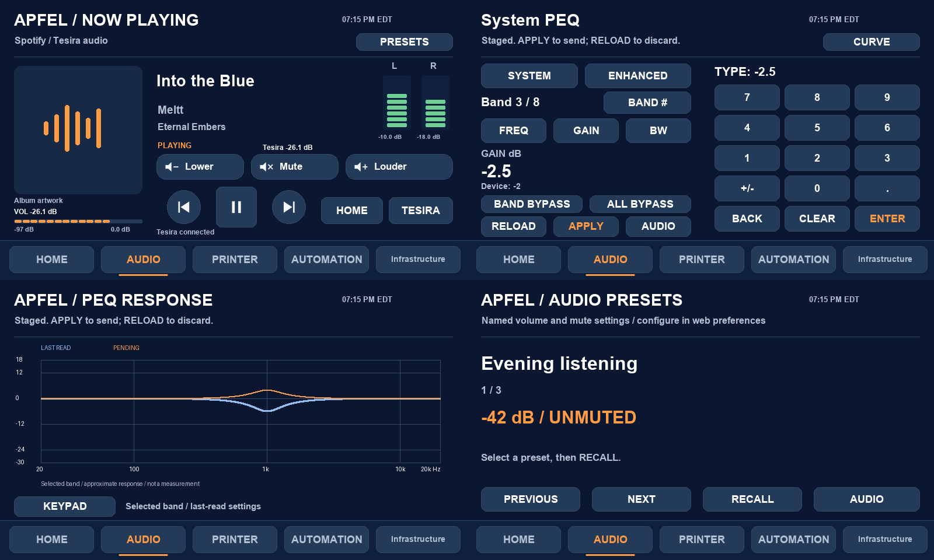Image resolution: width=934 pixels, height=560 pixels.
Task: Click orange APPLY to send PEQ
Action: (x=586, y=226)
